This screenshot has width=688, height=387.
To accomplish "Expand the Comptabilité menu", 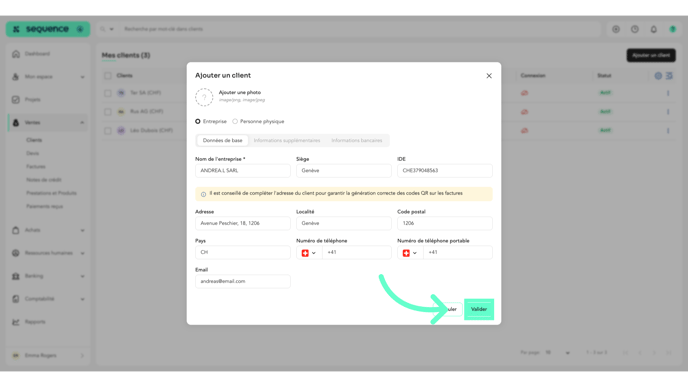I will click(47, 299).
